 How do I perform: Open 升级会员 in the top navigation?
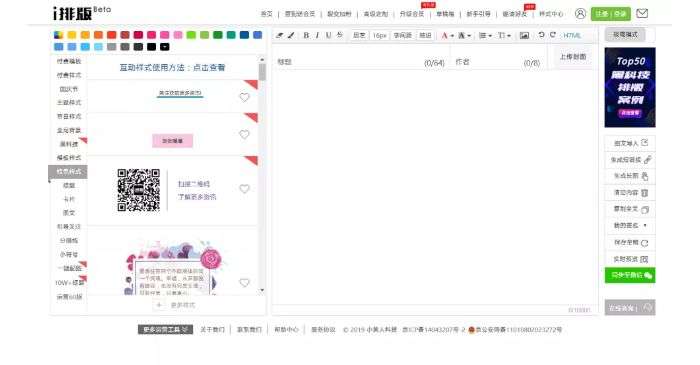coord(412,14)
